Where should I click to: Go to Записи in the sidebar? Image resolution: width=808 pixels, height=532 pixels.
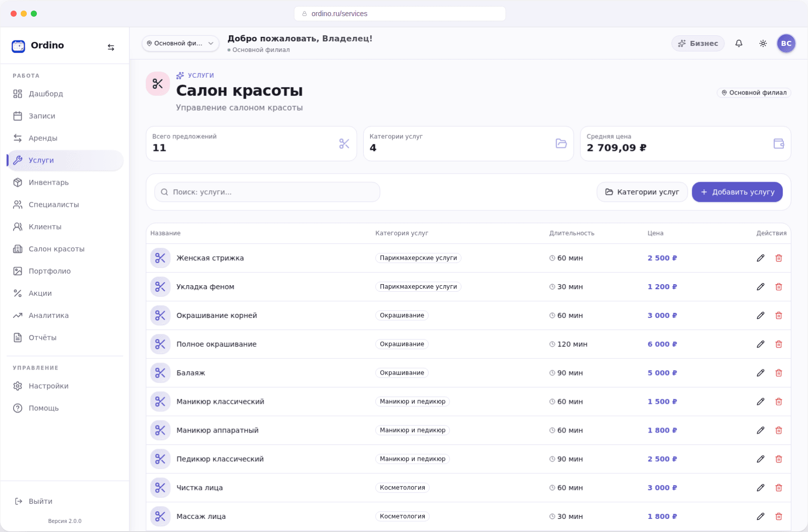point(65,116)
